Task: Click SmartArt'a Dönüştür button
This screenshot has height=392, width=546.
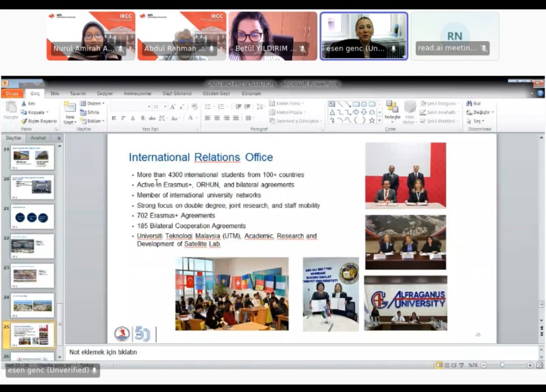Action: coord(295,121)
